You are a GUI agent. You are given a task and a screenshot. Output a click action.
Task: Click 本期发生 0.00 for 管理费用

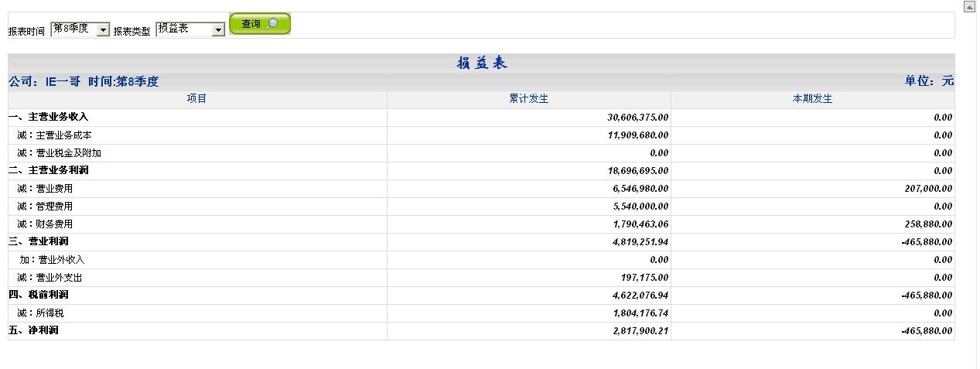click(944, 207)
